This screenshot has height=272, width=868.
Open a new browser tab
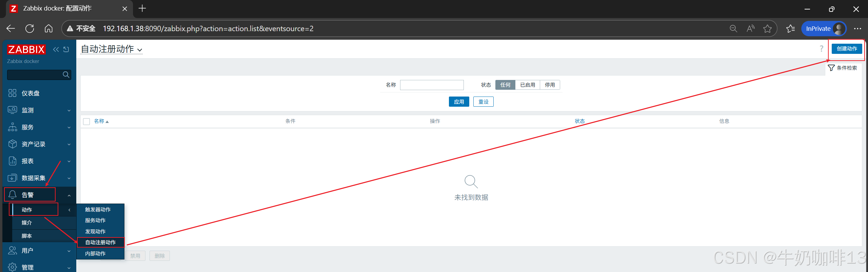[142, 8]
